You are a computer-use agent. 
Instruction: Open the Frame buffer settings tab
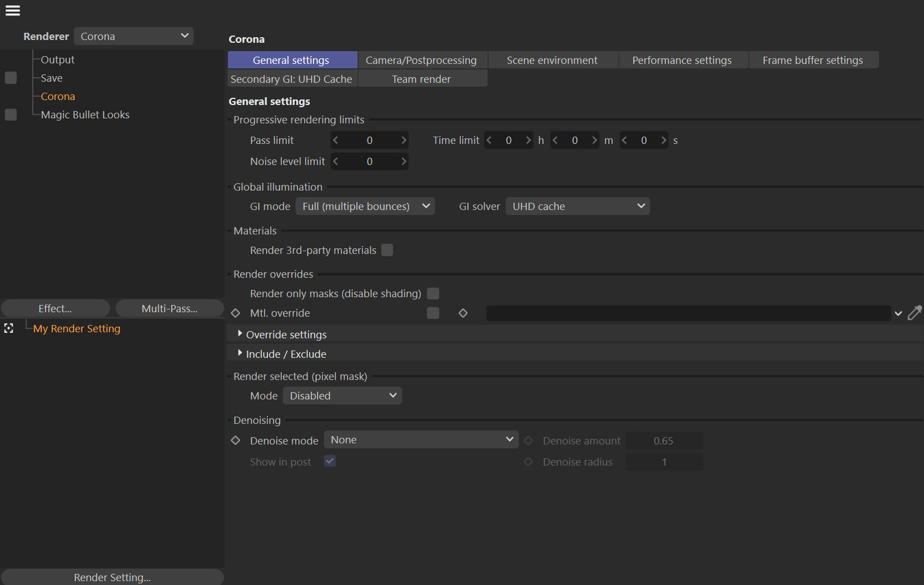(814, 60)
